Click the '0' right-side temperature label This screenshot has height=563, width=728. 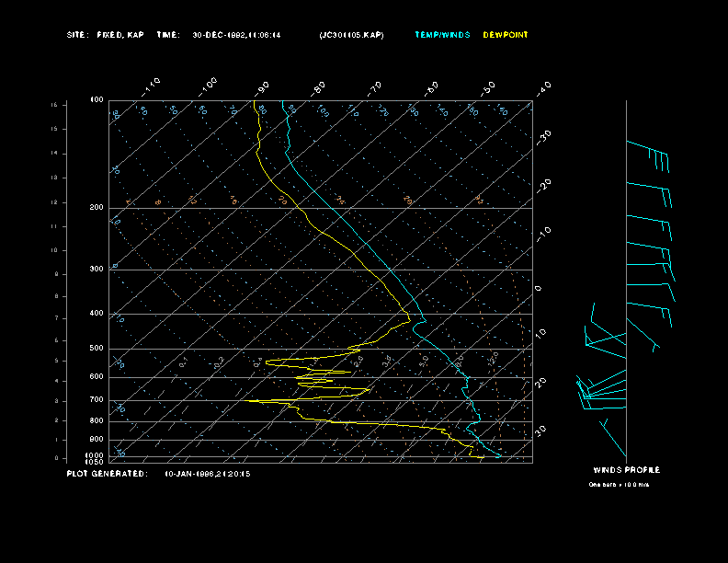(x=538, y=289)
